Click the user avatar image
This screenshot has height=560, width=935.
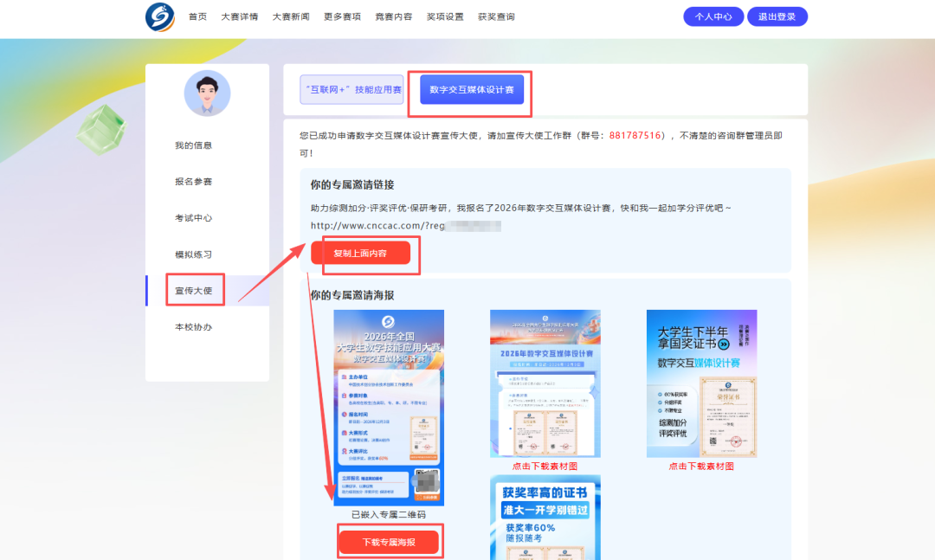click(207, 93)
